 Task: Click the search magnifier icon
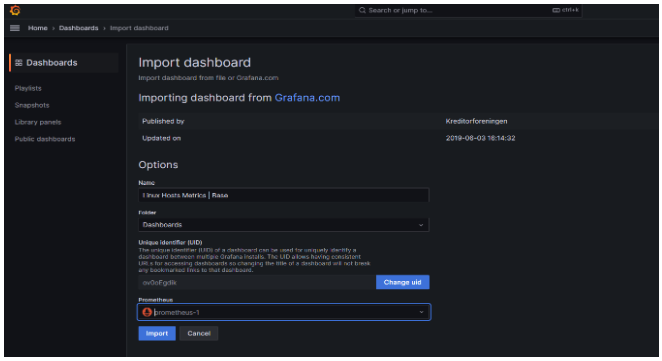[362, 10]
